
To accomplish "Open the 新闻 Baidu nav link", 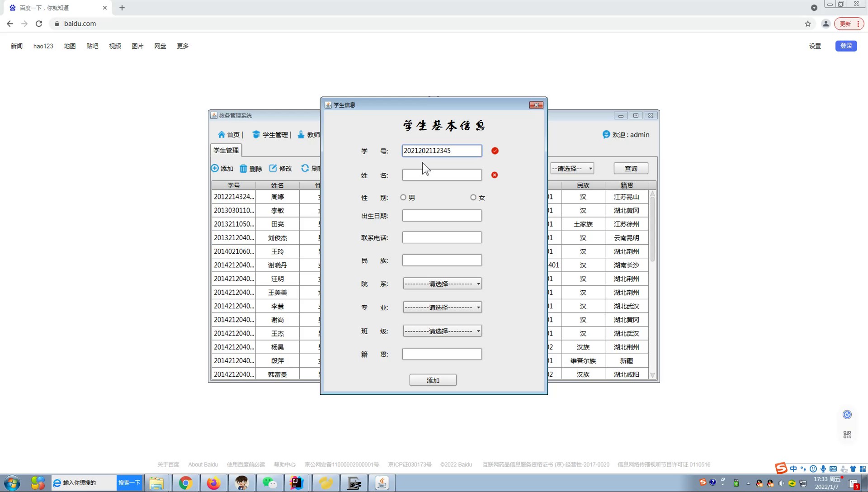I will 17,46.
